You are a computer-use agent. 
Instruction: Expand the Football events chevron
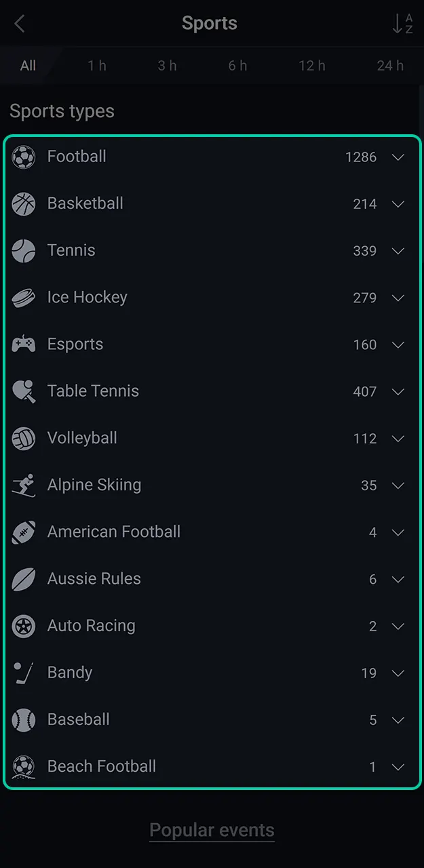click(x=398, y=157)
